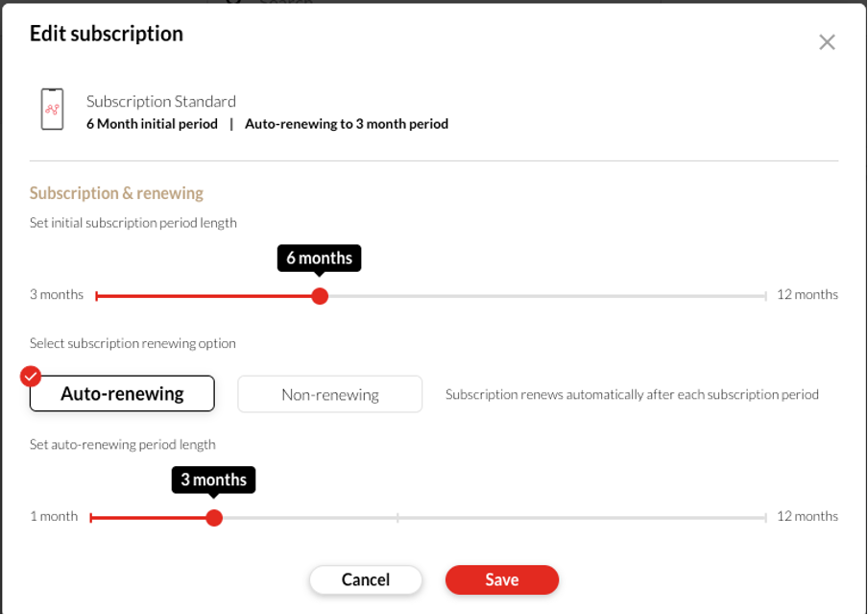Click Auto-renewing to 3 month period text
Image resolution: width=868 pixels, height=615 pixels.
pos(347,124)
